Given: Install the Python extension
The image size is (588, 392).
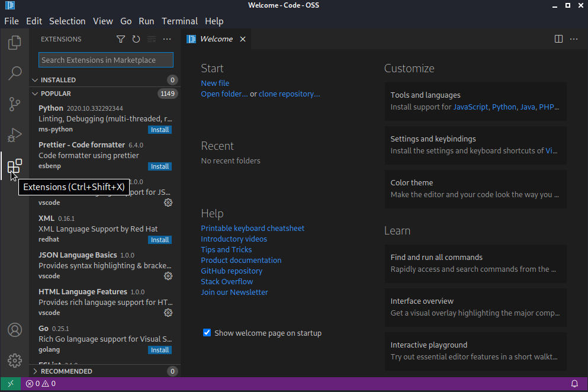Looking at the screenshot, I should pyautogui.click(x=160, y=130).
